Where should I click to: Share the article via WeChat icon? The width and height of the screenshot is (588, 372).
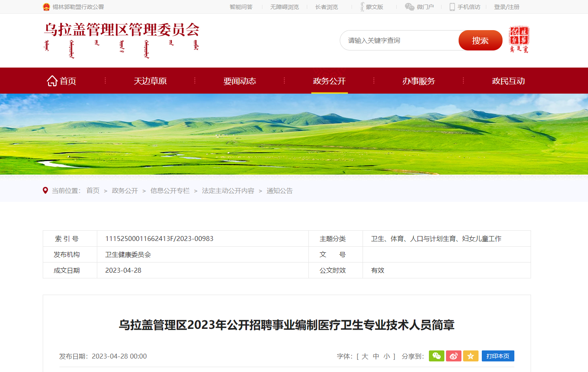point(437,356)
